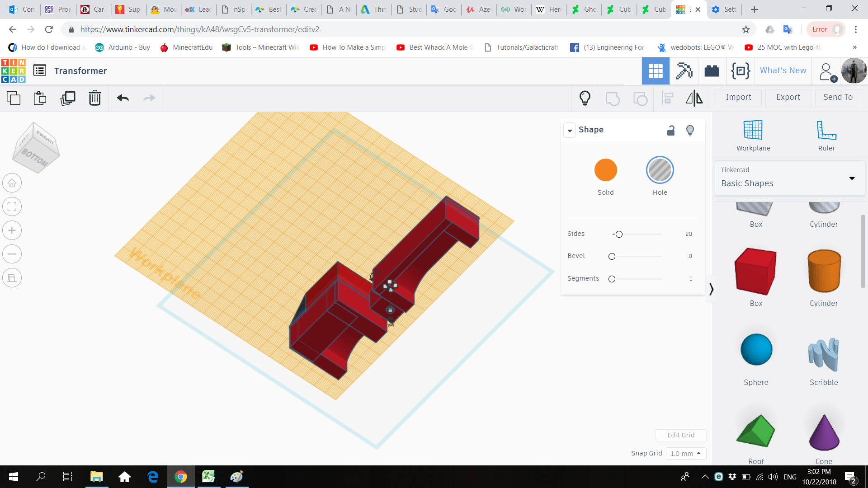Screen dimensions: 868x488
Task: Open the Code Blocks editor icon
Action: click(x=740, y=70)
